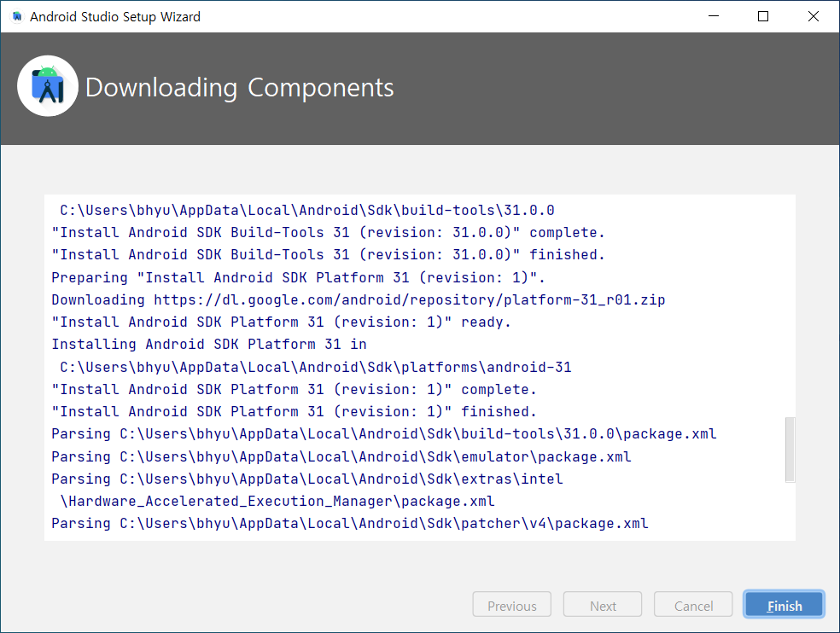Minimize the Setup Wizard window
The image size is (840, 633).
pyautogui.click(x=714, y=16)
